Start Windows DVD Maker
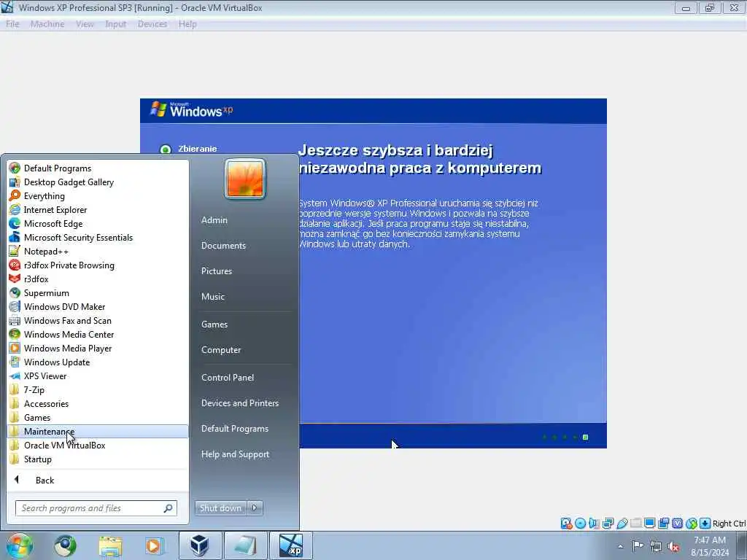The image size is (747, 560). pos(98,307)
